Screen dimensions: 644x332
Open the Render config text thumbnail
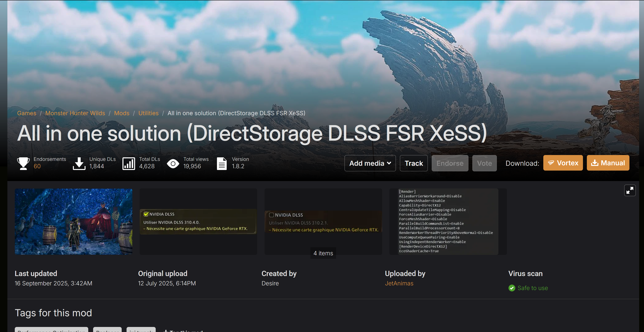pyautogui.click(x=448, y=222)
